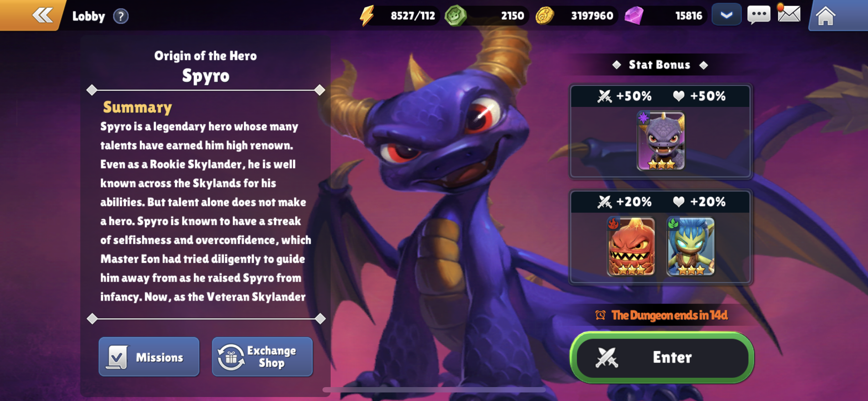Tap the gold coin currency icon
Screen dimensions: 868x401
pos(545,16)
